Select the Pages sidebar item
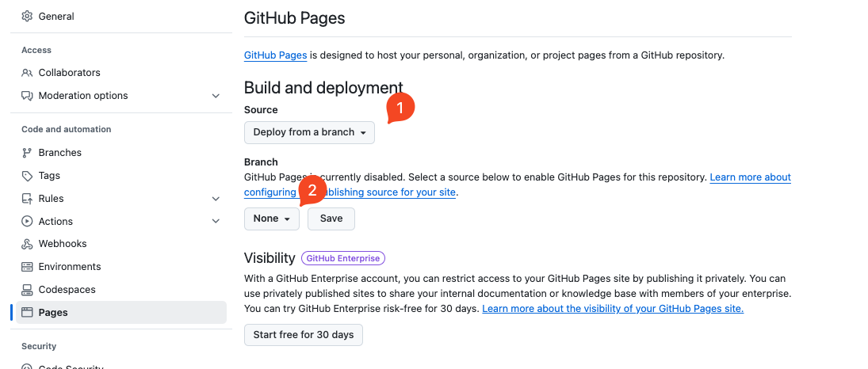The width and height of the screenshot is (868, 369). (x=53, y=313)
